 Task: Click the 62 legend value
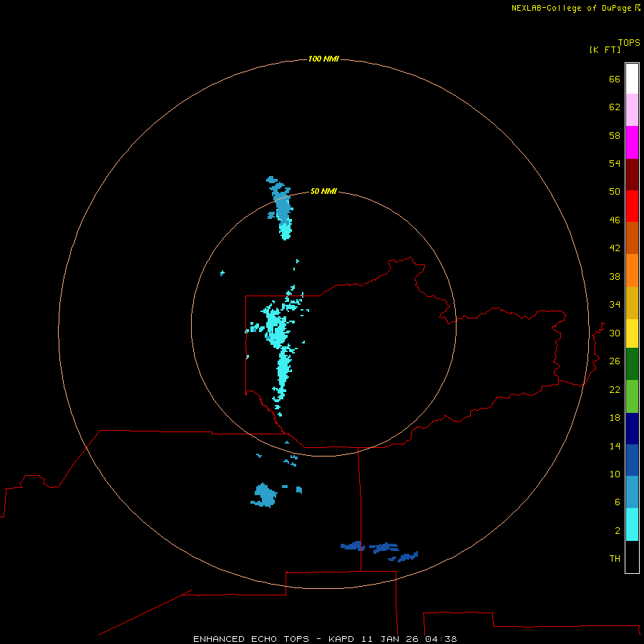(615, 107)
